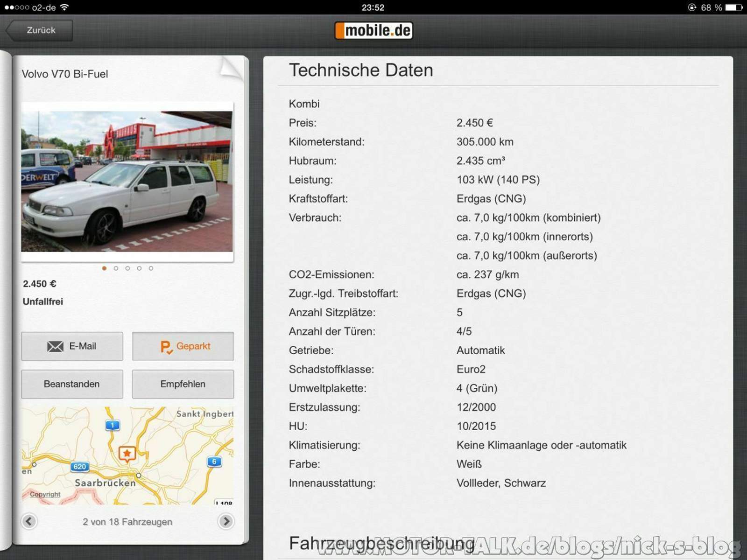
Task: Report listing with Beanstanden button
Action: [x=72, y=384]
